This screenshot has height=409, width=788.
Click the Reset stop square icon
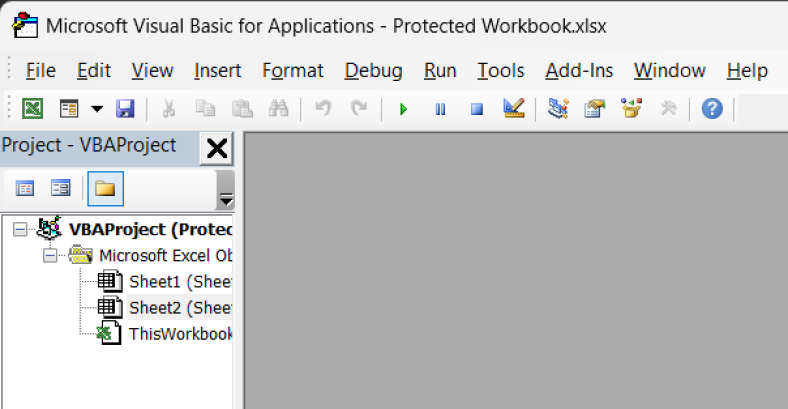coord(477,108)
